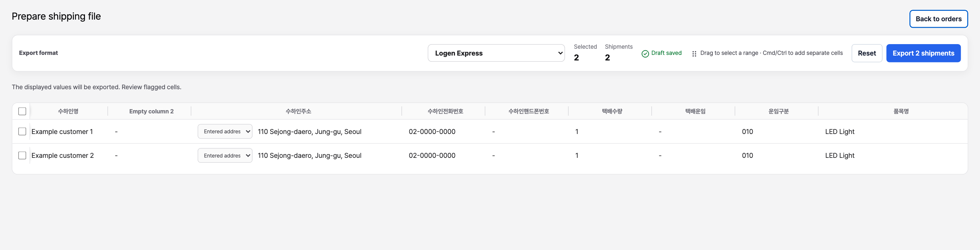Select phone 02-0000-0000 in Example customer 2 row
The image size is (980, 250).
443,155
